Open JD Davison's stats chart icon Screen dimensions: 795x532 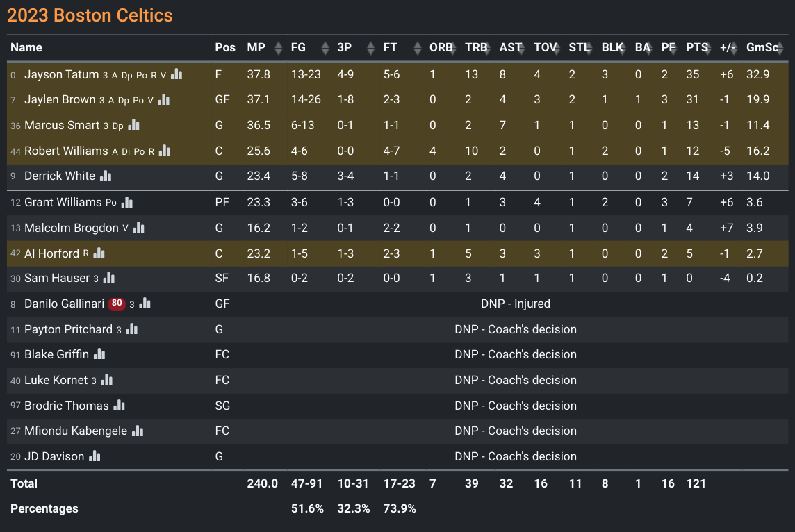pos(95,456)
